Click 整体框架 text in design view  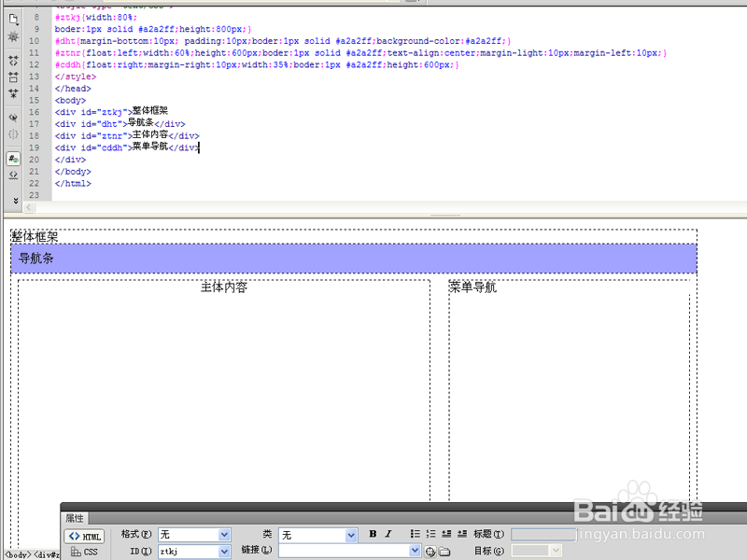pos(35,237)
